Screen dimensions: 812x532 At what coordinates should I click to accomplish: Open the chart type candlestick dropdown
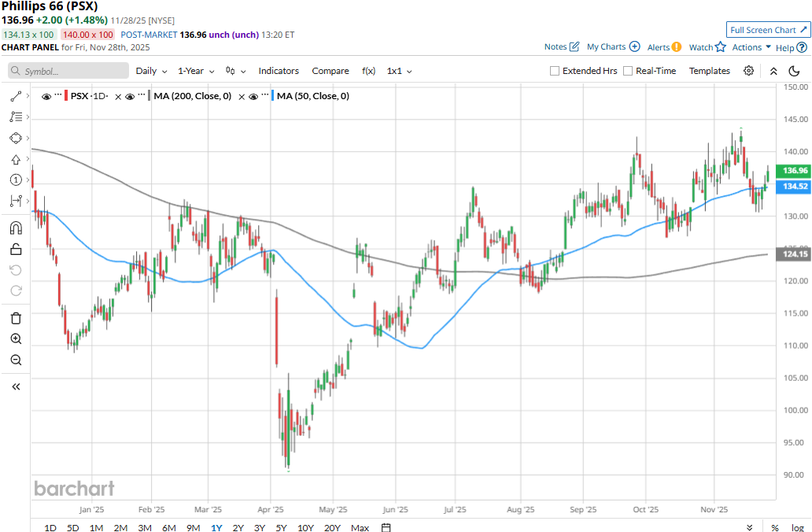tap(235, 71)
